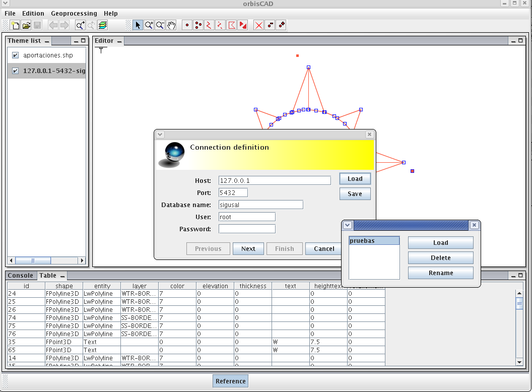
Task: Open the Geoprocessing menu
Action: (x=74, y=14)
